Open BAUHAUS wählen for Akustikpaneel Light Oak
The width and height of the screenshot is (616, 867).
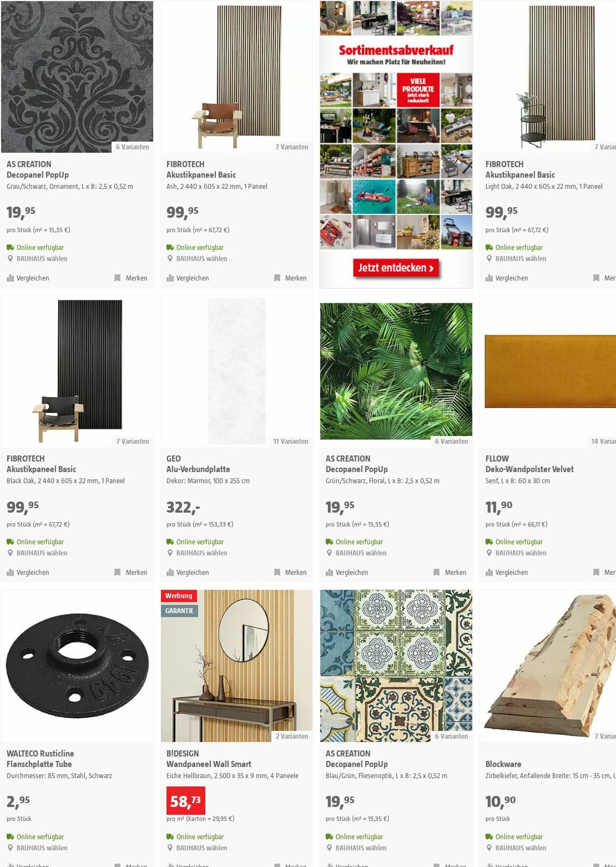coord(521,258)
